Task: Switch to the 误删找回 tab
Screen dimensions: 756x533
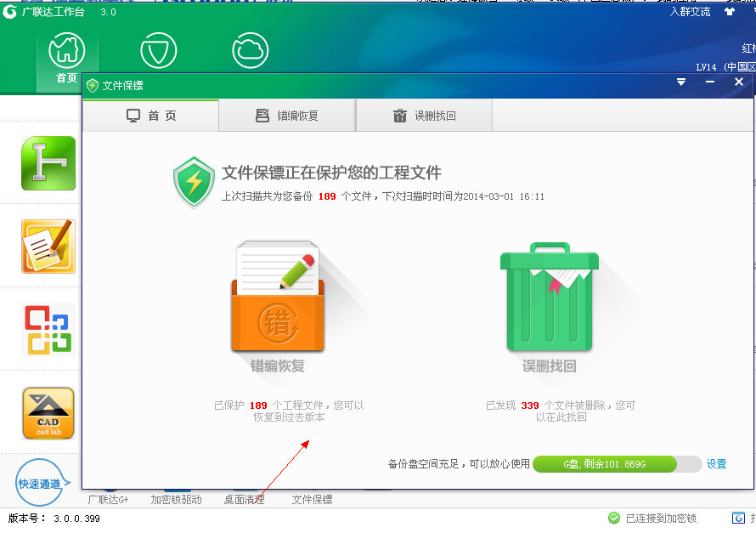Action: [424, 116]
